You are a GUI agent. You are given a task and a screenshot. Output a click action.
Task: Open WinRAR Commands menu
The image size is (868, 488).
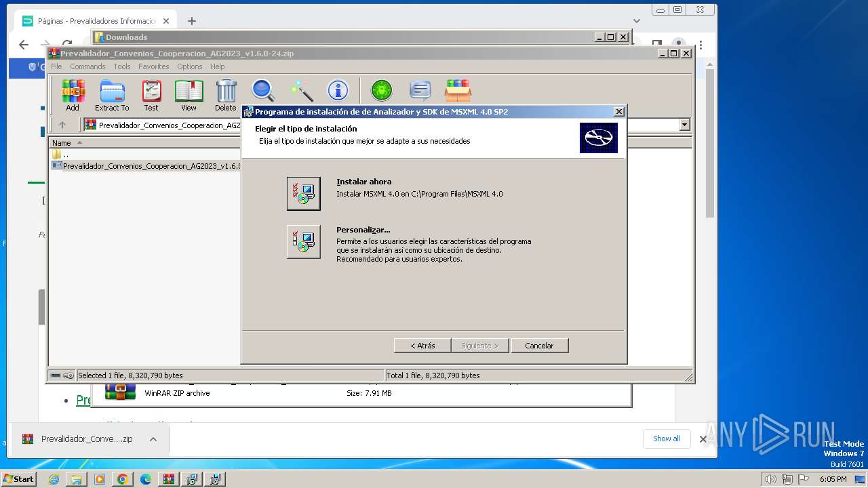coord(87,66)
